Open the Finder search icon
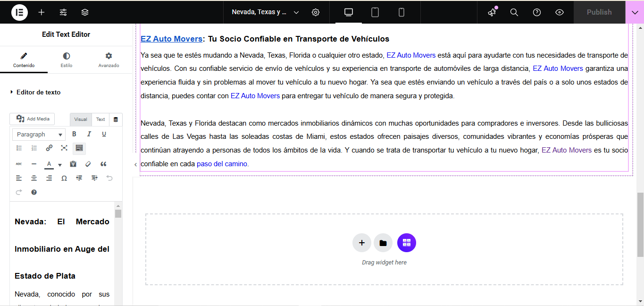 coord(514,12)
